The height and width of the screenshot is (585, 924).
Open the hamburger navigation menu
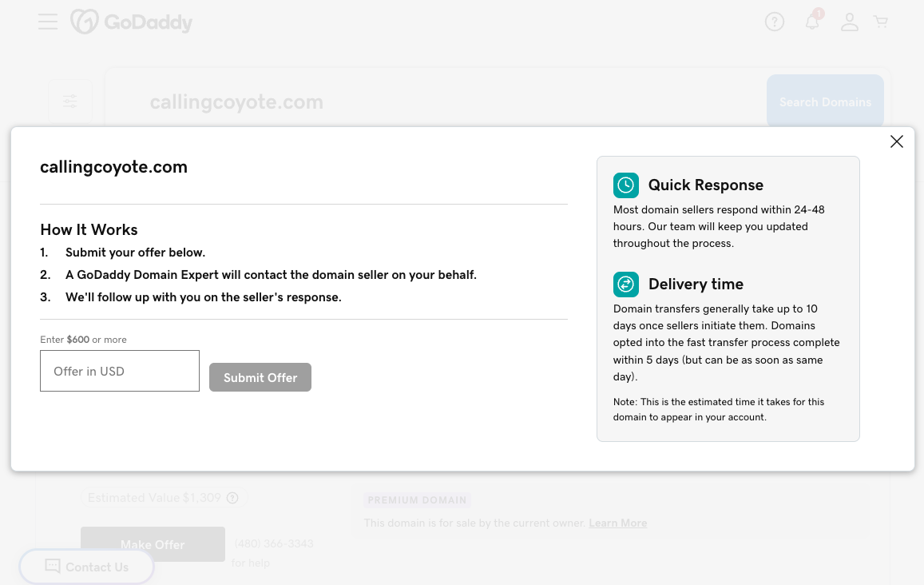tap(48, 22)
